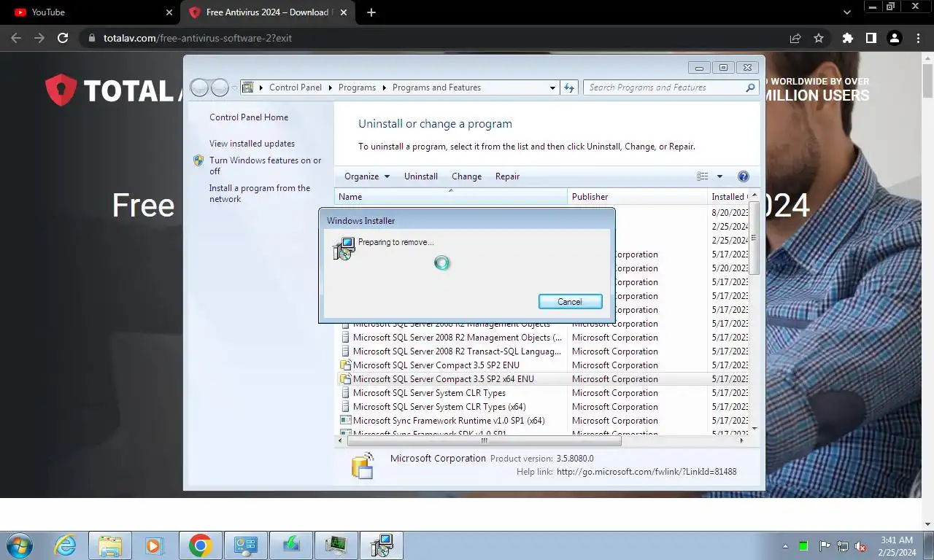Click the change view icon
The width and height of the screenshot is (934, 560).
(x=702, y=176)
